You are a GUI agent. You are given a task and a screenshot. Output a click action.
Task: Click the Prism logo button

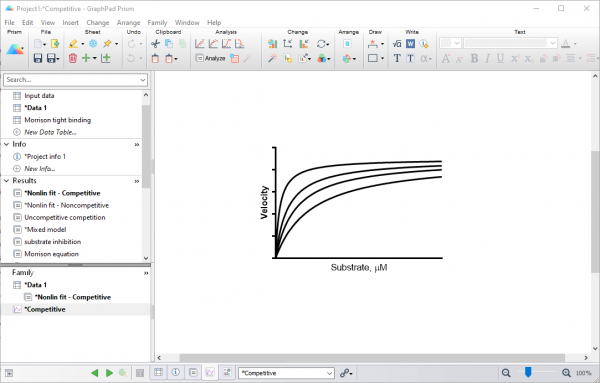pos(15,50)
